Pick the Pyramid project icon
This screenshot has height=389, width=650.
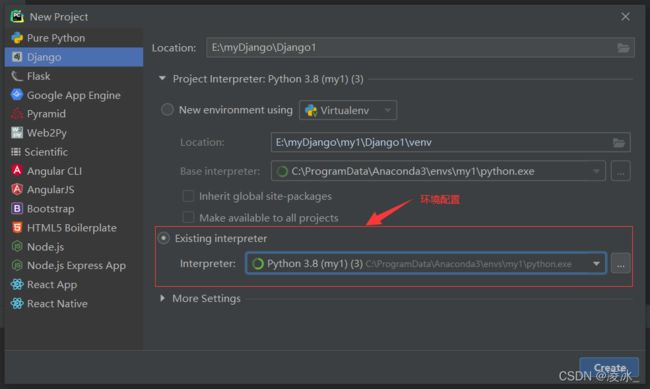point(17,114)
